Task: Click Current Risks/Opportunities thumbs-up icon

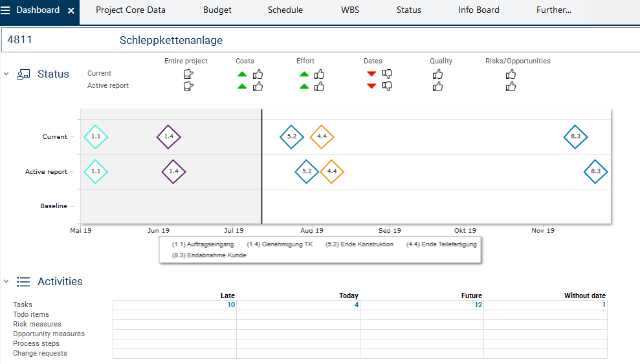Action: [x=511, y=74]
